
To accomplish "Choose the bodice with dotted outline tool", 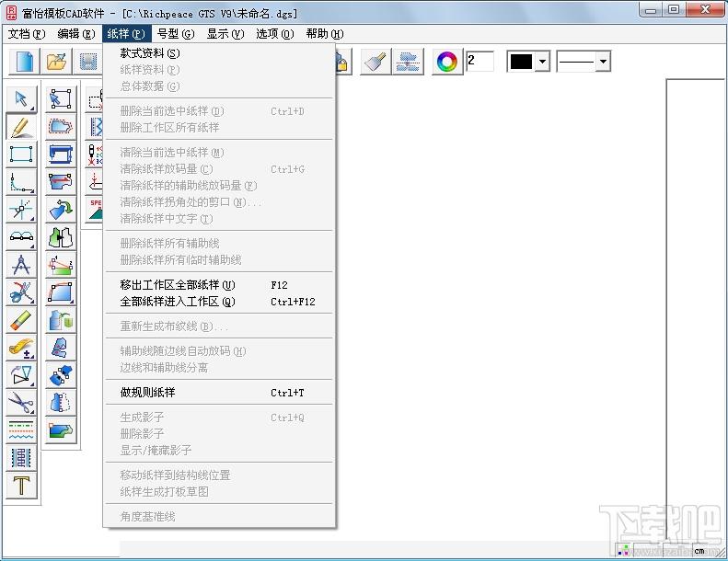I will (61, 402).
